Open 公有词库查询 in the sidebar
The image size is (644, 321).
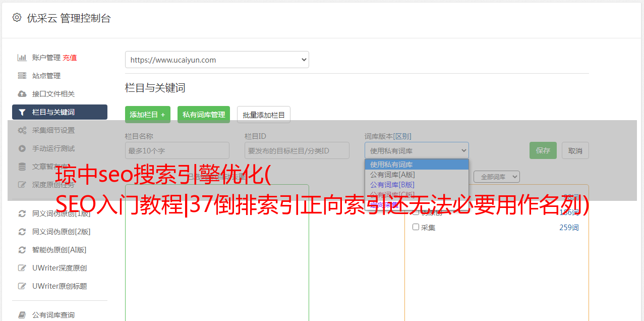(x=53, y=315)
